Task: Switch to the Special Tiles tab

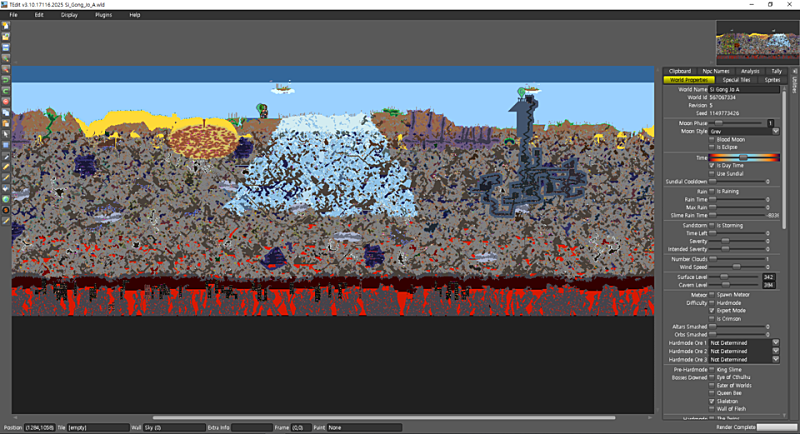Action: click(736, 80)
